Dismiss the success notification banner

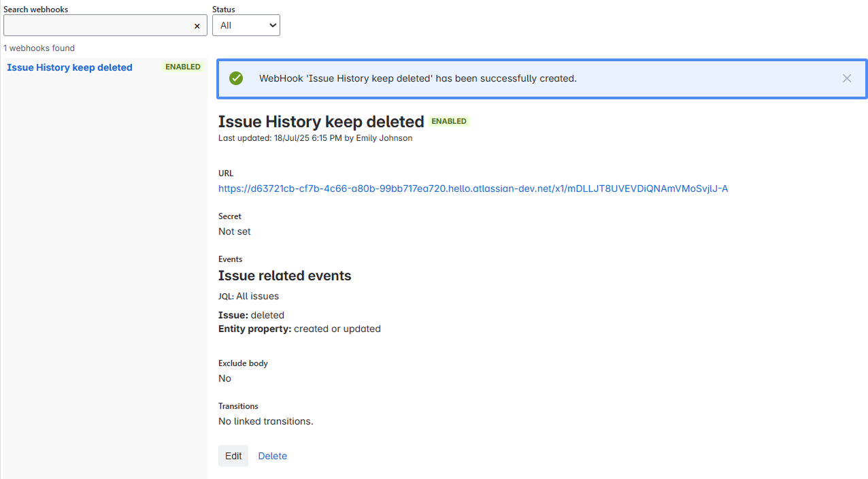click(846, 78)
